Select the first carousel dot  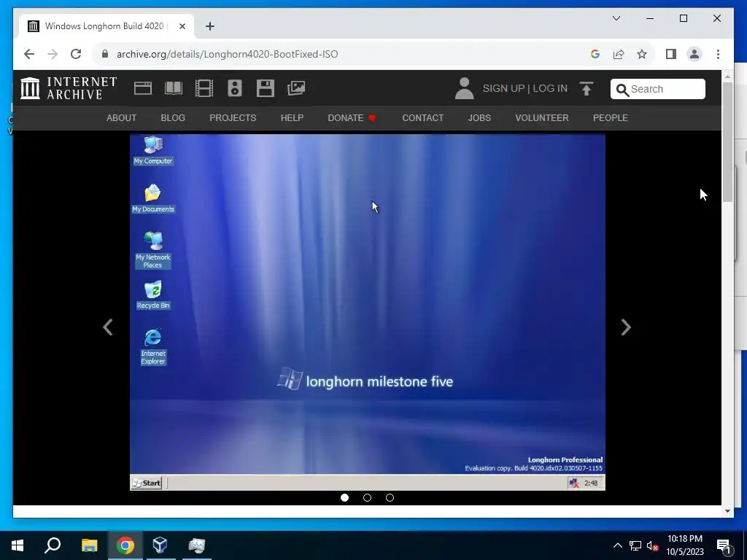[x=344, y=497]
